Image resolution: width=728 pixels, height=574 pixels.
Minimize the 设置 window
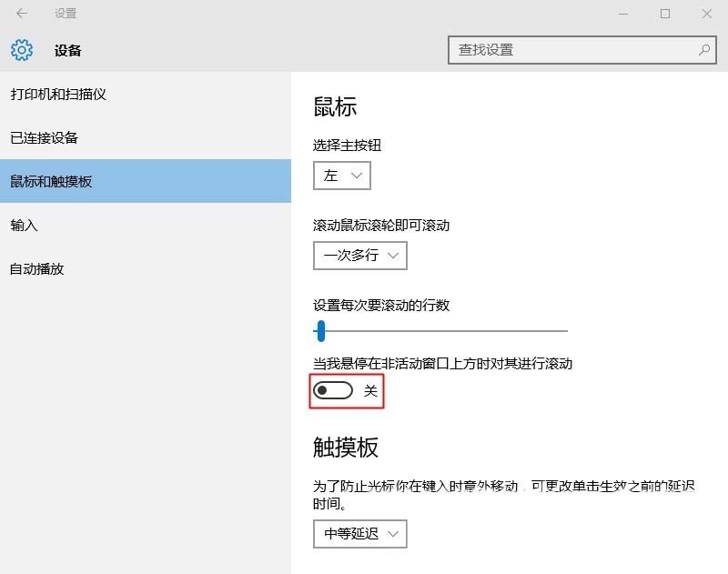[x=623, y=14]
